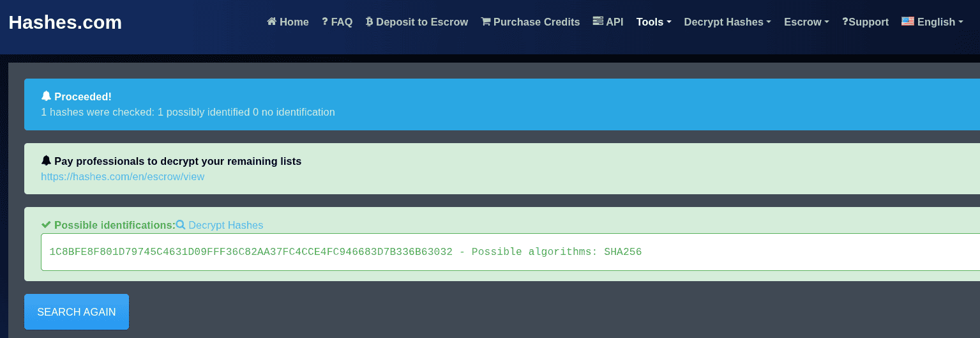
Task: Click the bell icon beside Proceeded!
Action: pos(46,96)
